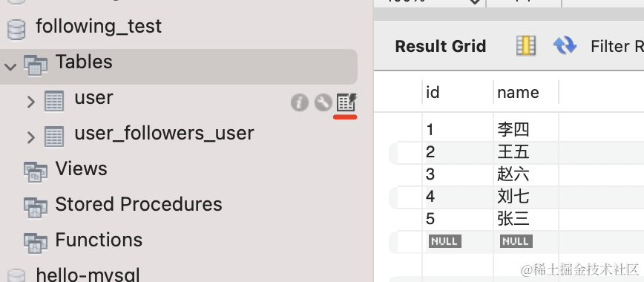Collapse the Tables node
Screen dimensions: 644x282
click(x=10, y=66)
